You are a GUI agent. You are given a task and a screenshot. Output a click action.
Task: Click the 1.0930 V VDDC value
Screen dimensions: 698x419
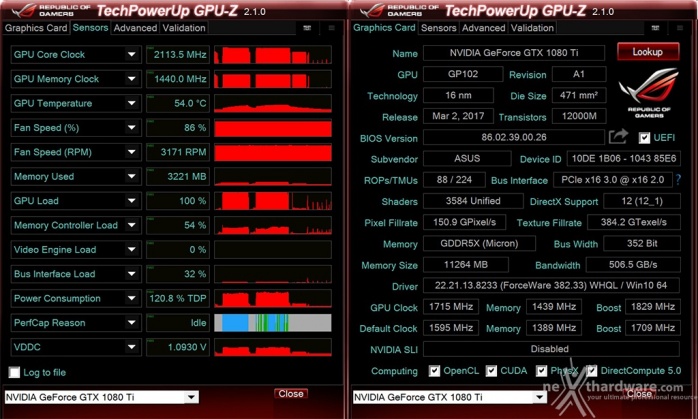[178, 347]
